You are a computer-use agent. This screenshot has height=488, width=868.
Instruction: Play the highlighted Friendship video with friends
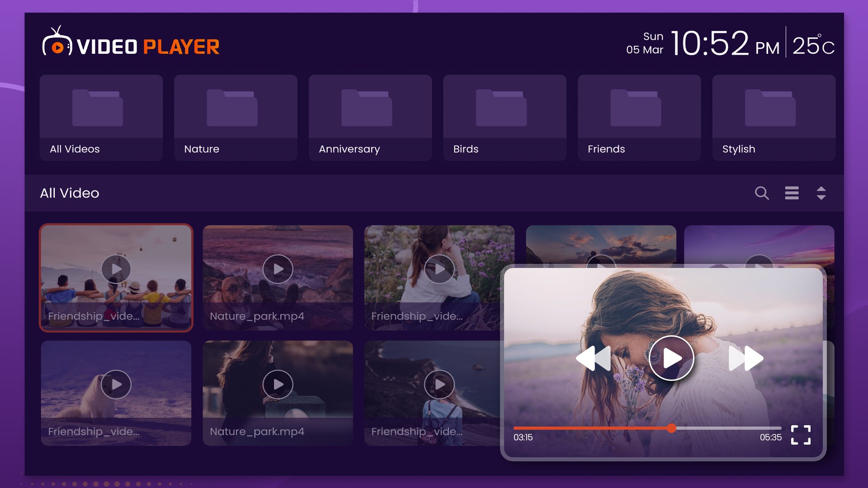click(x=116, y=269)
